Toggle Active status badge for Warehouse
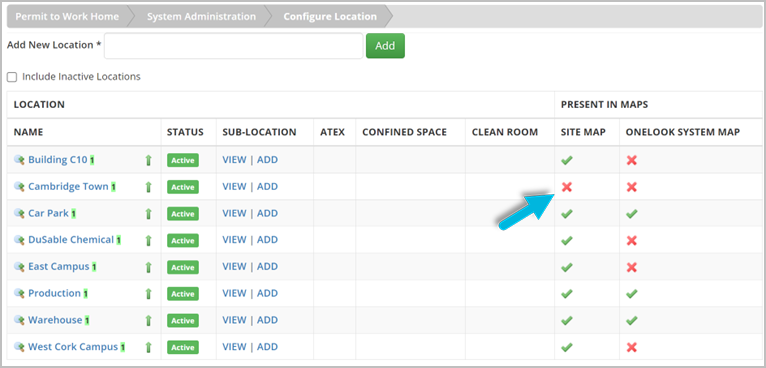The height and width of the screenshot is (368, 766). coord(183,321)
